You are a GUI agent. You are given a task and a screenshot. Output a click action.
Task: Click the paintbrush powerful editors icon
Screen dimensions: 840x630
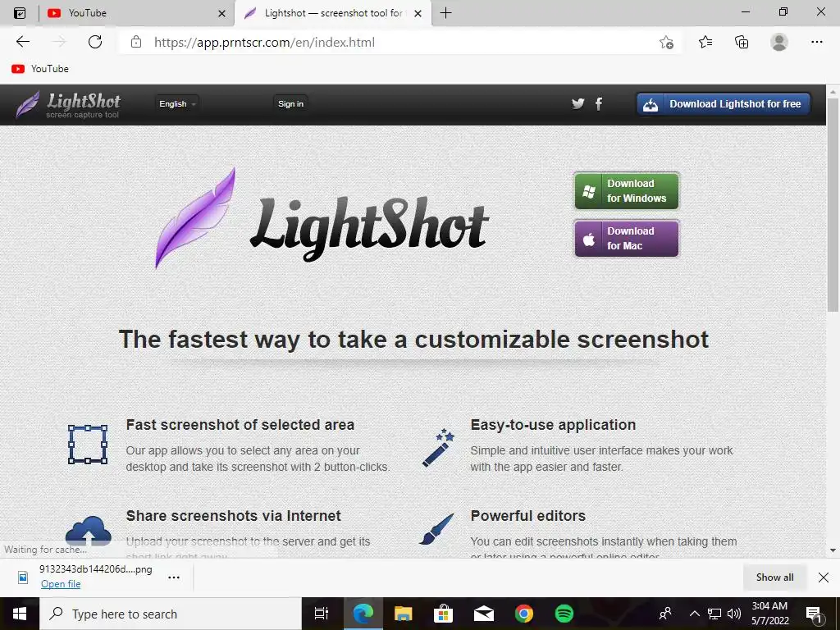[436, 529]
